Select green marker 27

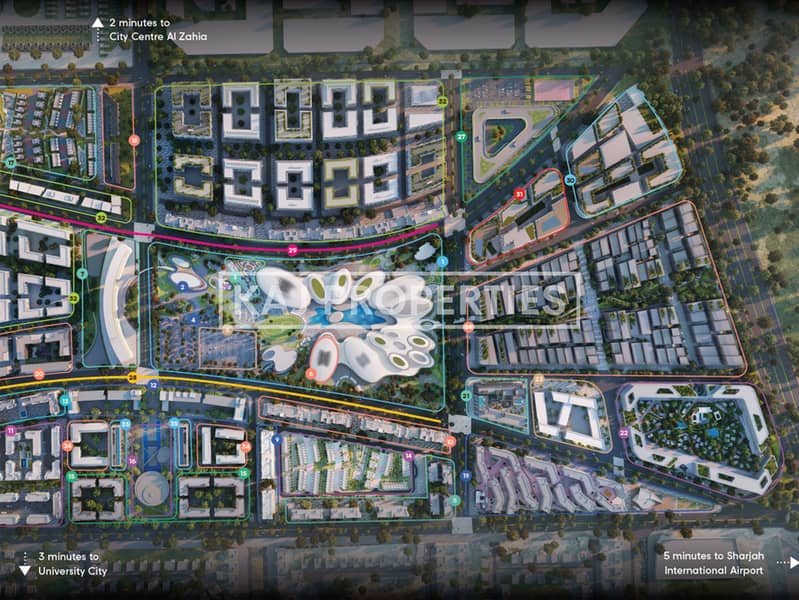[x=461, y=137]
